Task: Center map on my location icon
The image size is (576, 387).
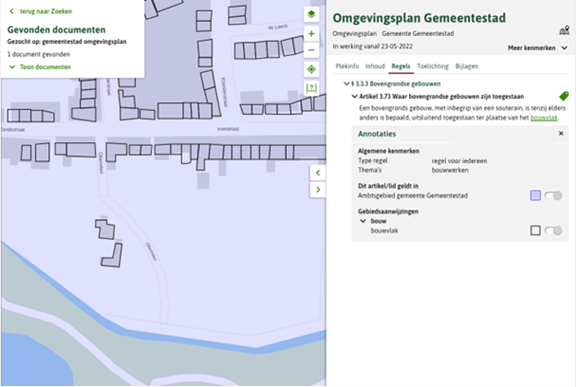Action: 311,69
